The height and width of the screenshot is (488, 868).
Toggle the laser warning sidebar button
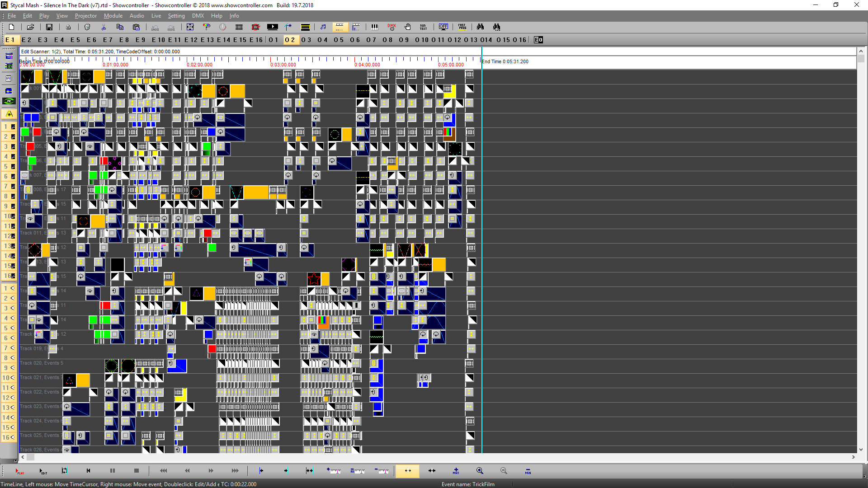click(x=9, y=114)
